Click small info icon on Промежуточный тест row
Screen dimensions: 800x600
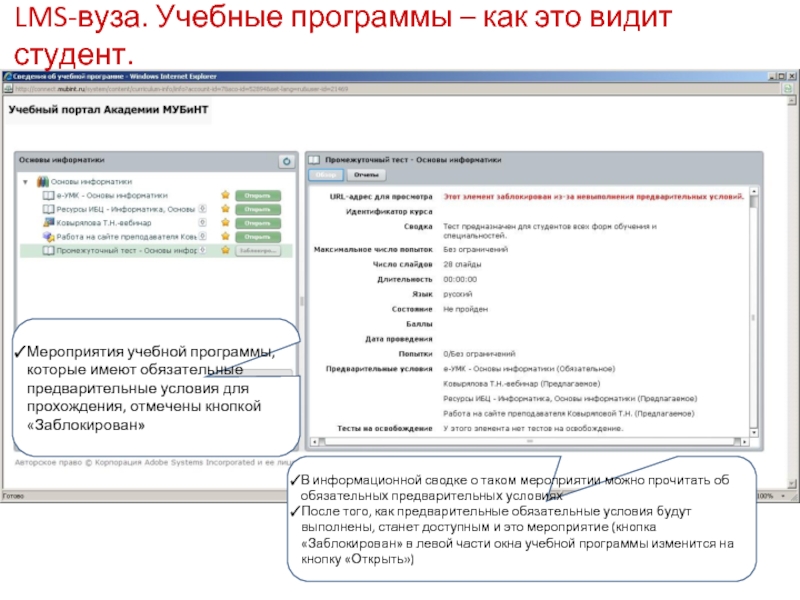click(203, 250)
